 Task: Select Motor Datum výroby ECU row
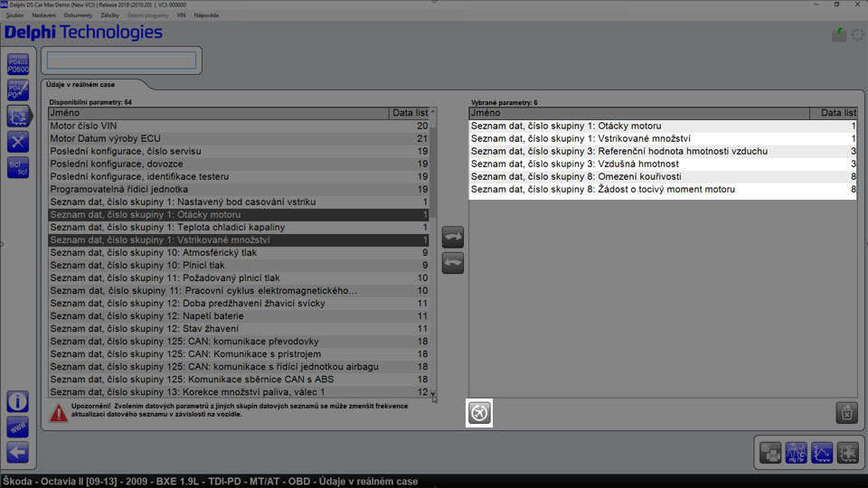coord(239,138)
